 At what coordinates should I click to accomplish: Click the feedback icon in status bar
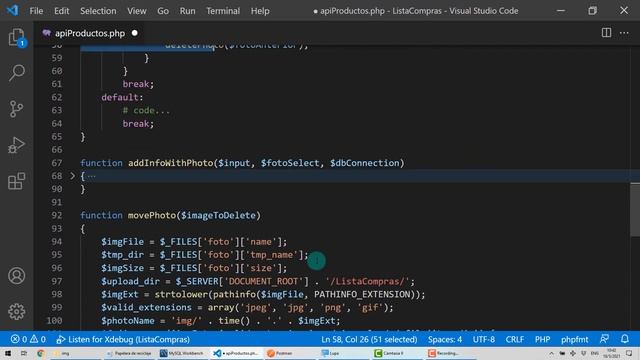[604, 339]
